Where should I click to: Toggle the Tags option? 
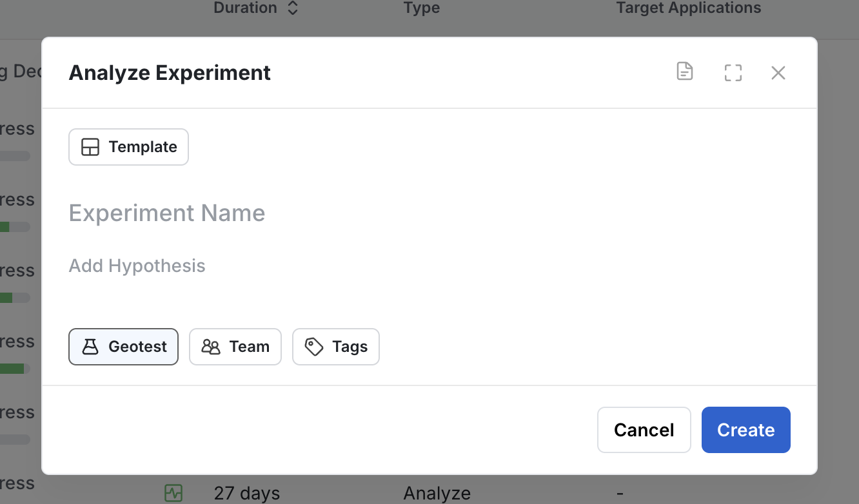click(336, 347)
